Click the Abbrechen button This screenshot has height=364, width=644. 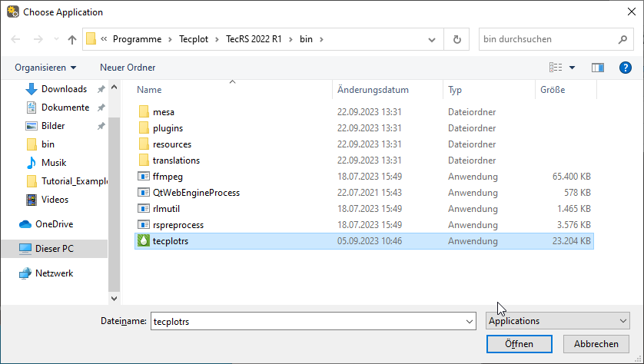pos(596,344)
